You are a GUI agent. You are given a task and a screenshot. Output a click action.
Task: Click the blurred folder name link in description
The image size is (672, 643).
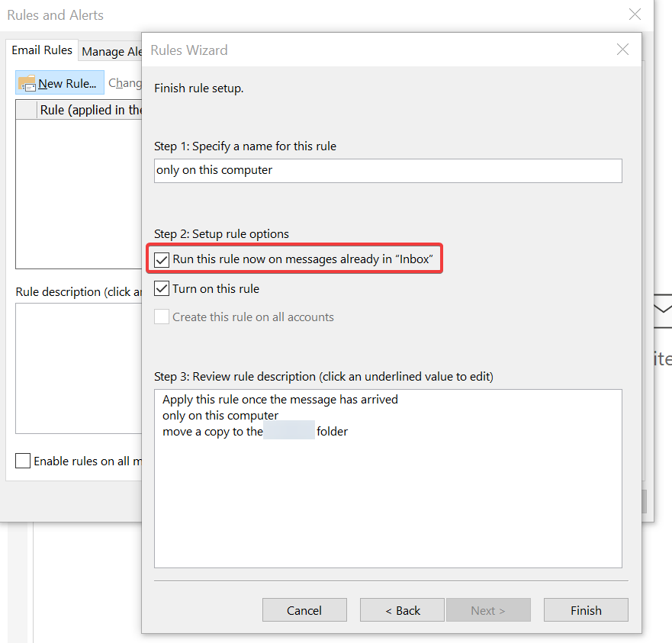(x=289, y=432)
